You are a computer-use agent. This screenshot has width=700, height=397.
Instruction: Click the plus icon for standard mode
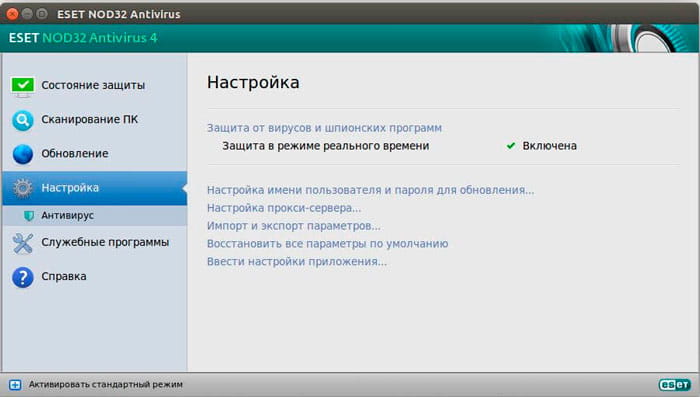pyautogui.click(x=15, y=385)
